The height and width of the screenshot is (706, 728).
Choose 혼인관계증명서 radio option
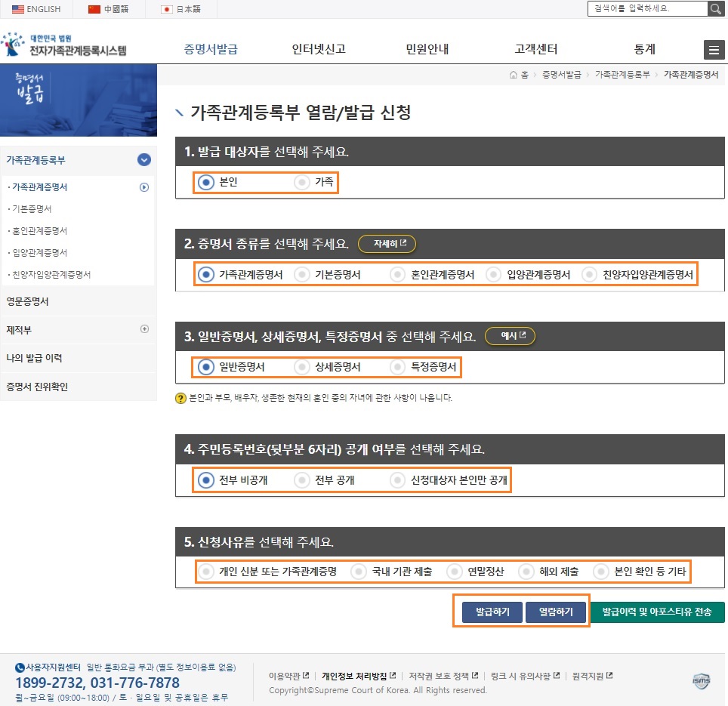click(397, 275)
